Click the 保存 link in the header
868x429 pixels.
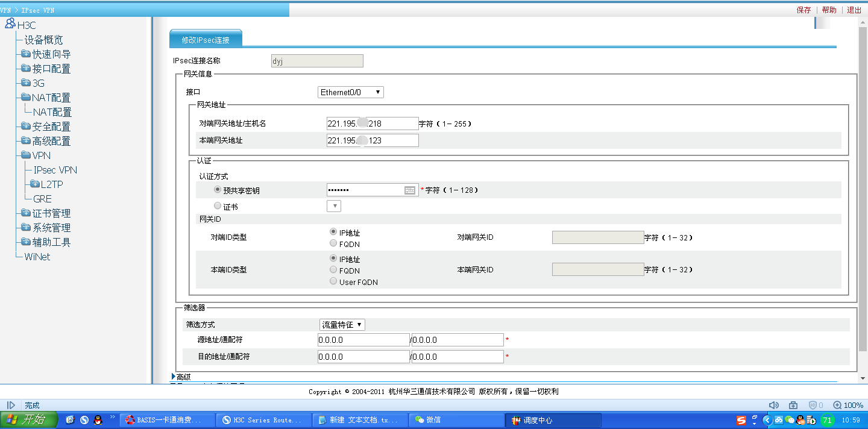(804, 10)
